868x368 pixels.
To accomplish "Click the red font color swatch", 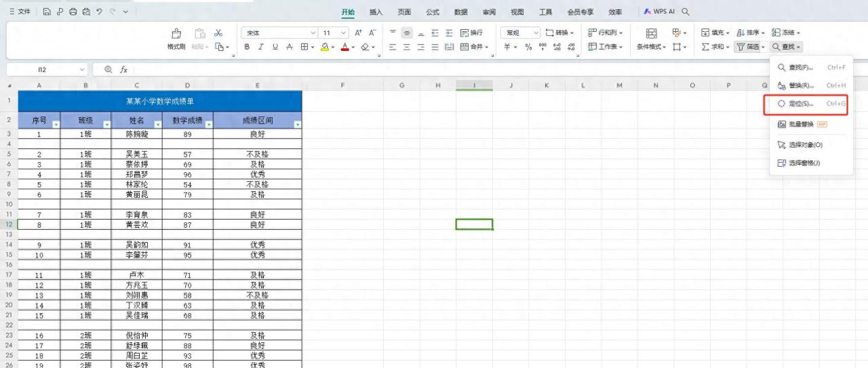I will [x=344, y=47].
